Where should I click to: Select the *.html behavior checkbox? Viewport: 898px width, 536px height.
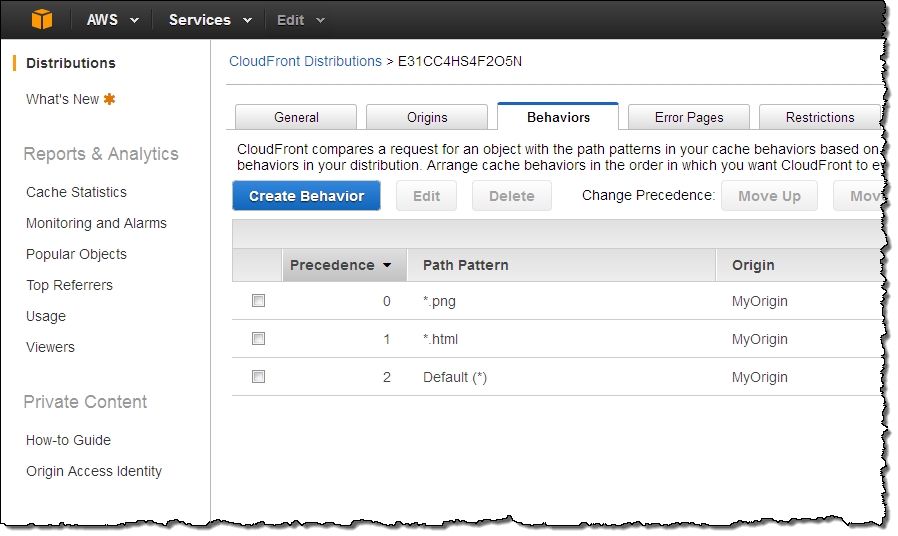(258, 339)
